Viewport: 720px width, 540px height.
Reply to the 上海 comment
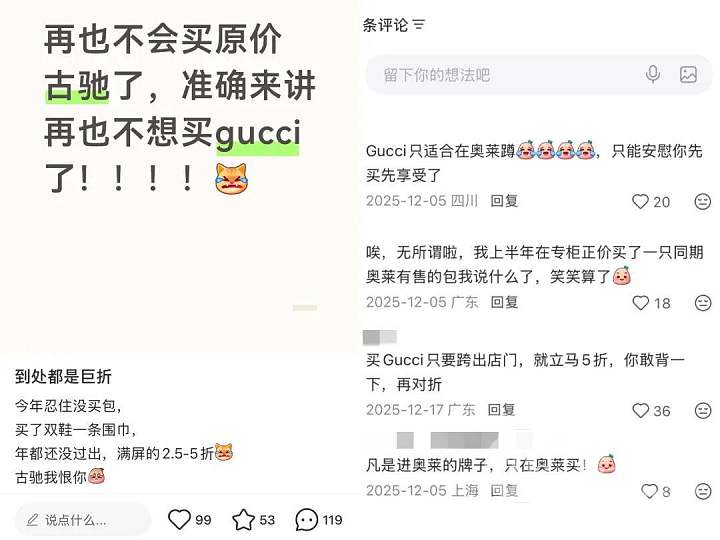click(504, 490)
